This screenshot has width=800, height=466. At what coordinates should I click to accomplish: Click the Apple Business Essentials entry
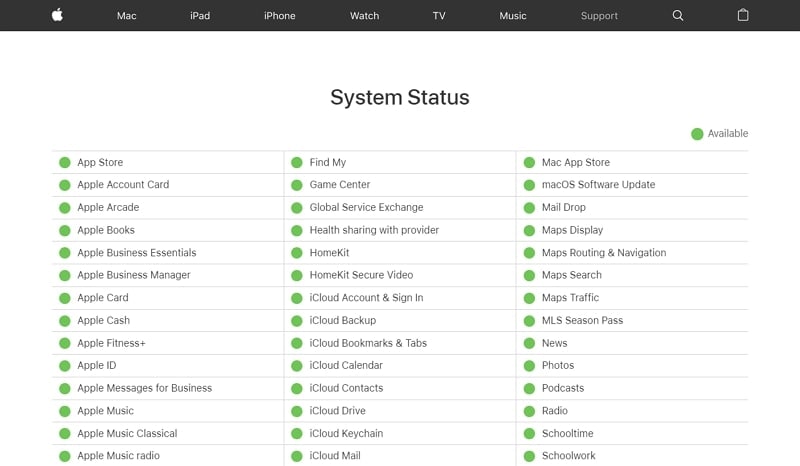coord(136,253)
